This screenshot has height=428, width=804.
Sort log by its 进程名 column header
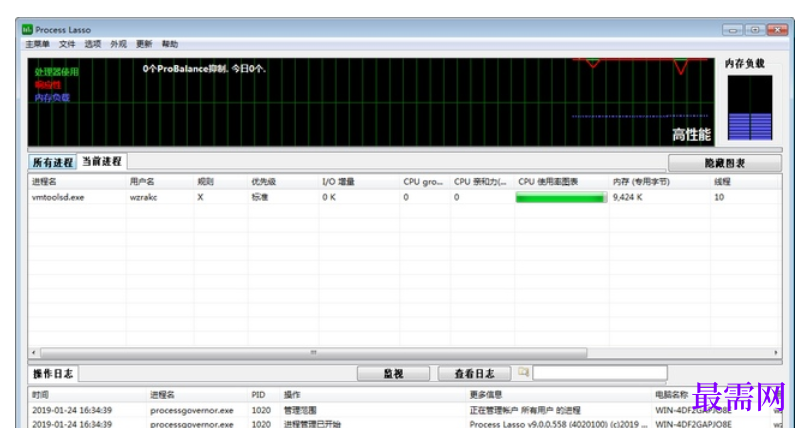[x=197, y=395]
